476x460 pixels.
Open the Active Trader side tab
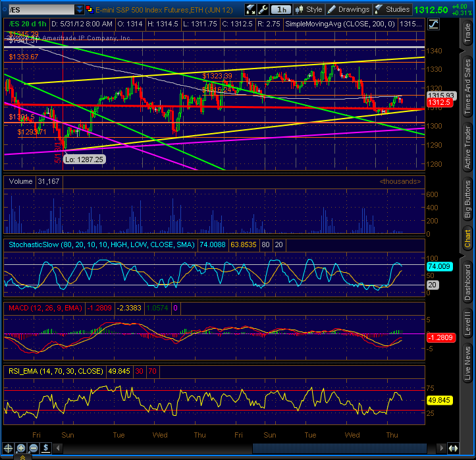[467, 148]
